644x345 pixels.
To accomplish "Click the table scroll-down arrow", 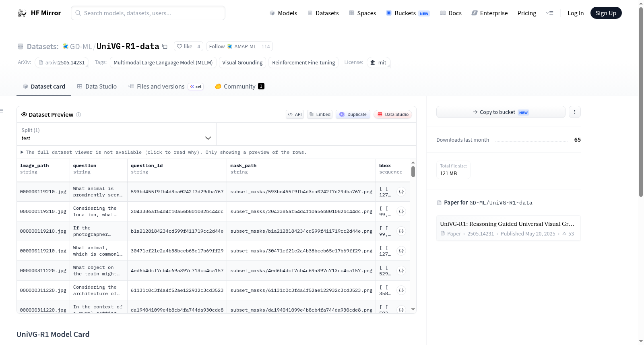I will click(x=413, y=310).
